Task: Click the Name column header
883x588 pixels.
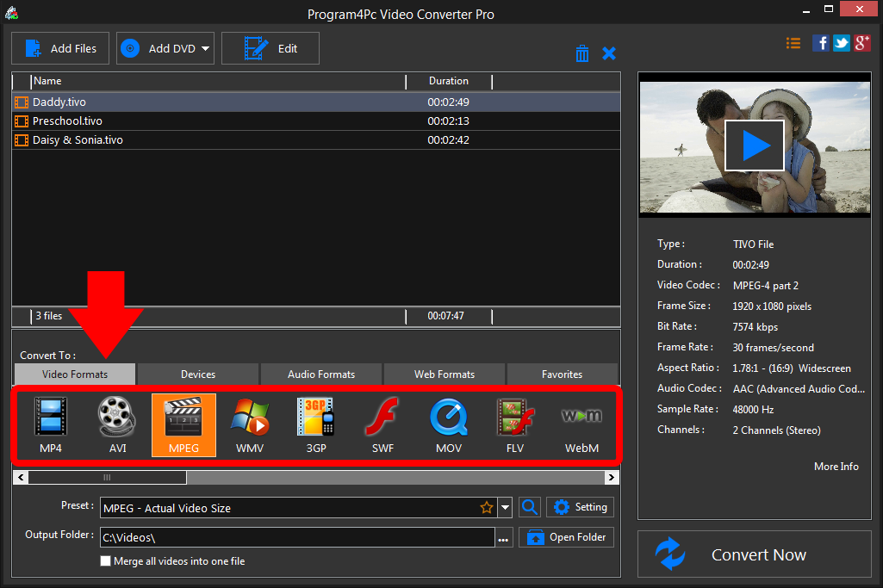Action: 219,82
